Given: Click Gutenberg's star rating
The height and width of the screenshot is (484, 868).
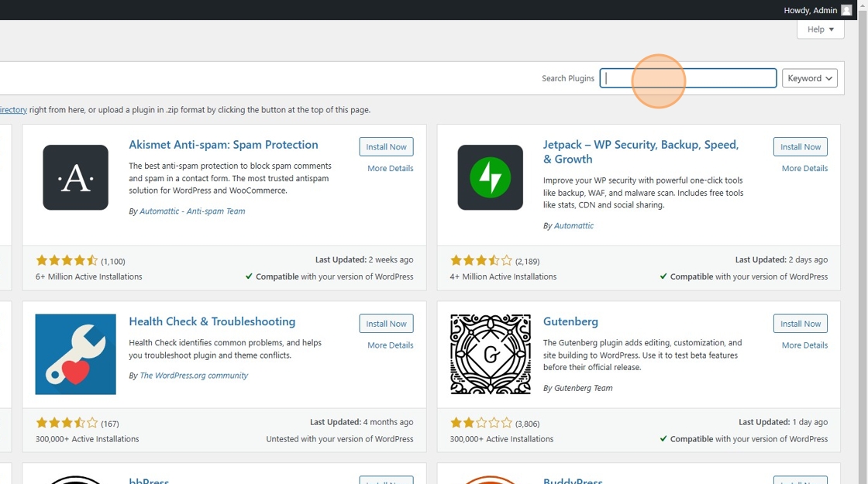Looking at the screenshot, I should point(481,423).
